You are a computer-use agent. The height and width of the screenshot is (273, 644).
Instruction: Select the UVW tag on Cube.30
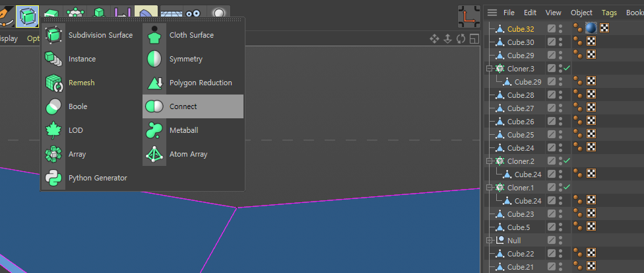(591, 41)
